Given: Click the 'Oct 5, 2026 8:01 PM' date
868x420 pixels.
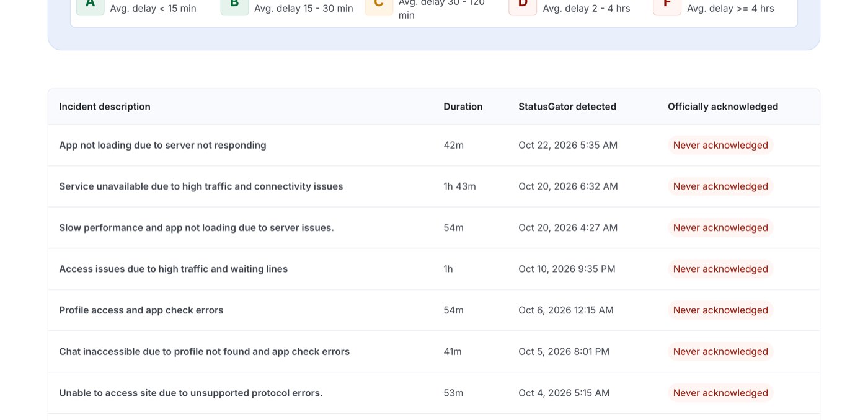Looking at the screenshot, I should coord(564,352).
